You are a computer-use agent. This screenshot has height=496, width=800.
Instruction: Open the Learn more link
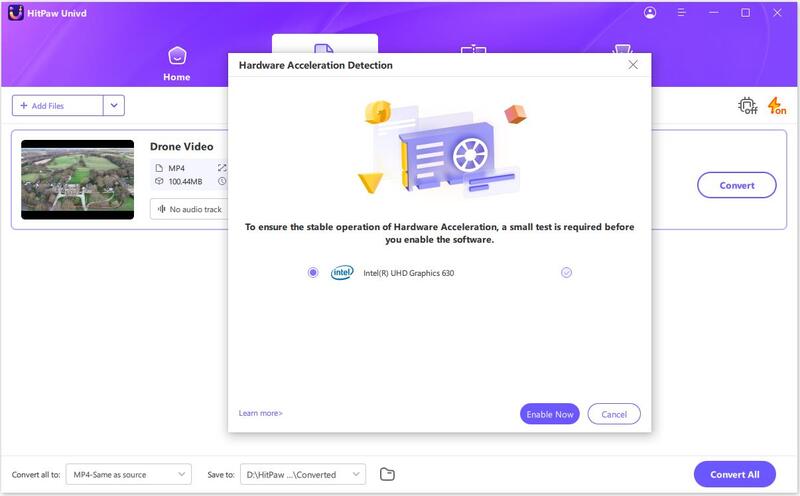coord(260,413)
